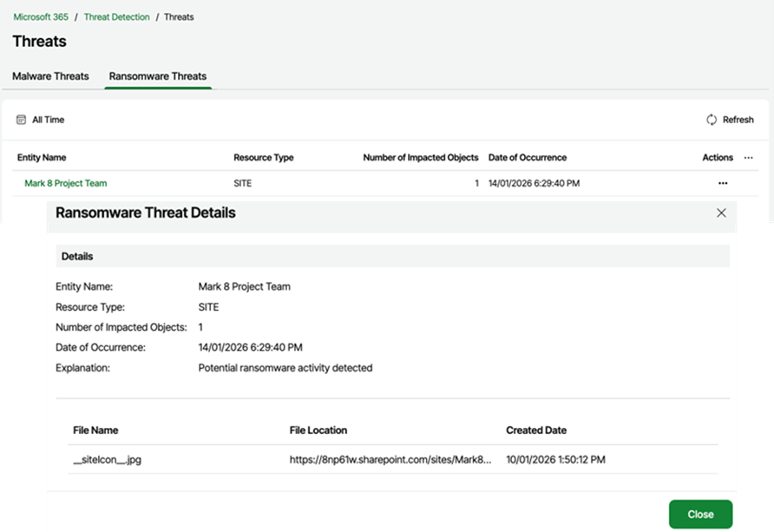
Task: Navigate to Threat Detection via breadcrumb
Action: coord(116,16)
